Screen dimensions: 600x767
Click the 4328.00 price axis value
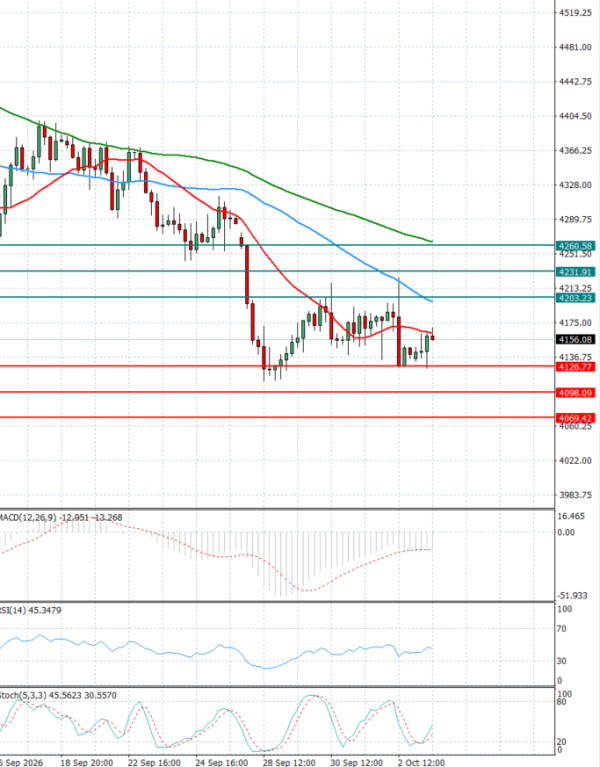(x=575, y=185)
